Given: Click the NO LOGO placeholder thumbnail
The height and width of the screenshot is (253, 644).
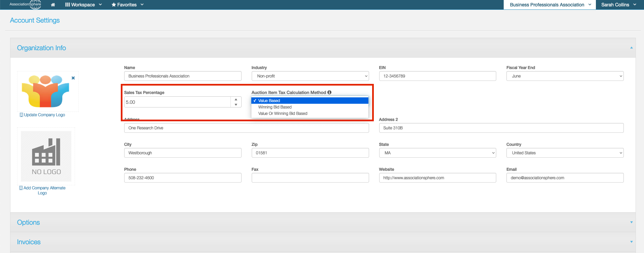Looking at the screenshot, I should point(46,156).
